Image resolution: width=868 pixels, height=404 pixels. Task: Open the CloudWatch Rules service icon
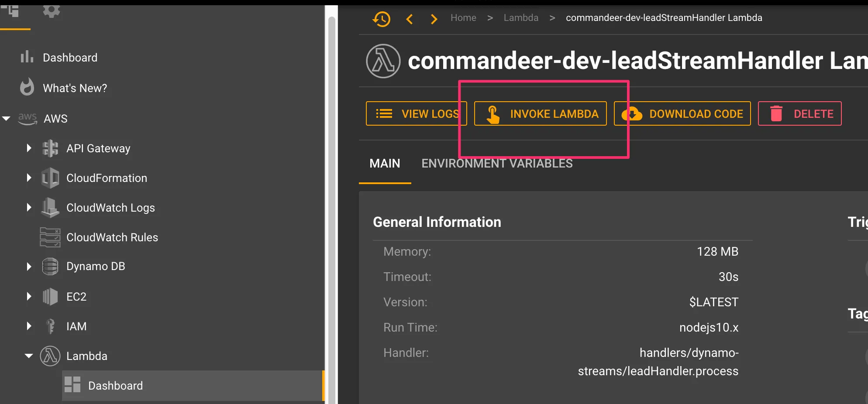click(50, 237)
